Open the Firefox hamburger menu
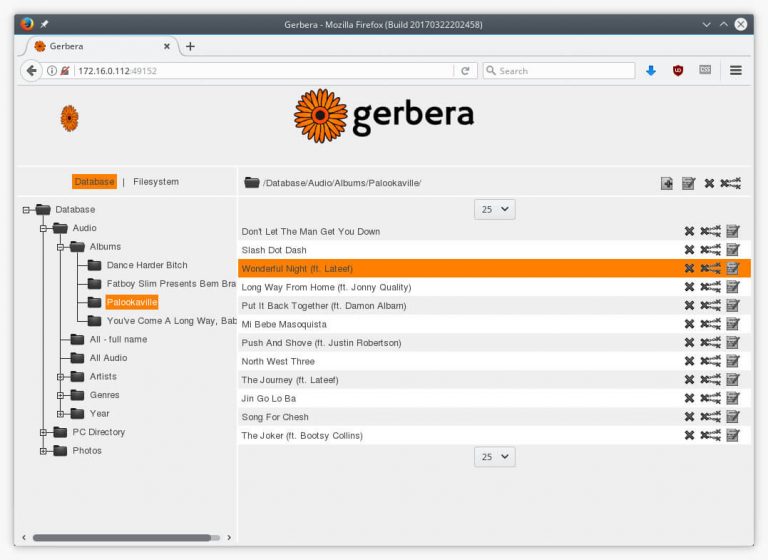The width and height of the screenshot is (768, 560). point(736,71)
